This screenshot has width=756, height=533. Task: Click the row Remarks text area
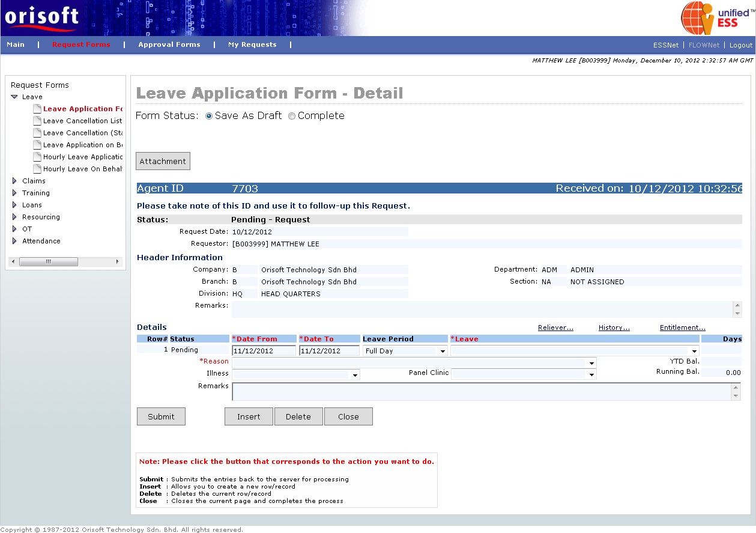[482, 392]
